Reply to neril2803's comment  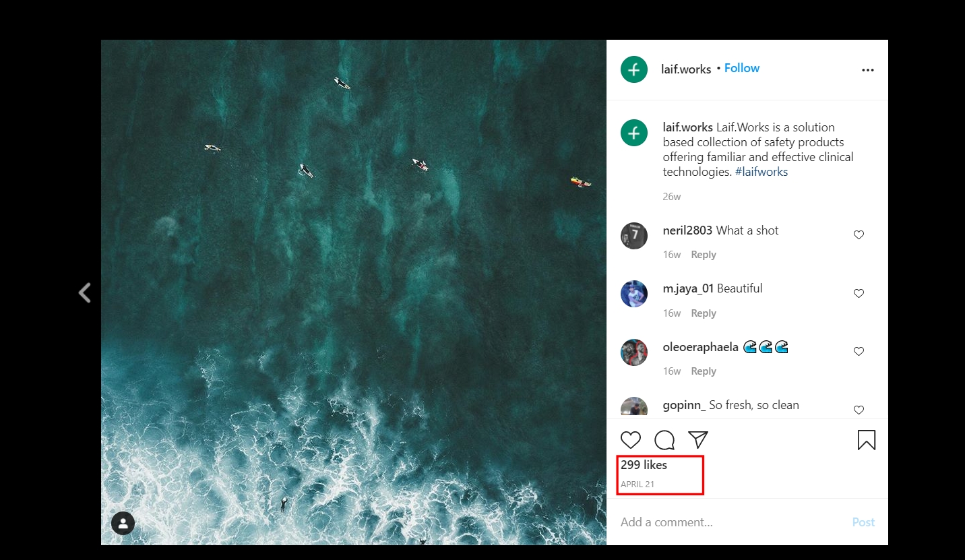pyautogui.click(x=704, y=255)
